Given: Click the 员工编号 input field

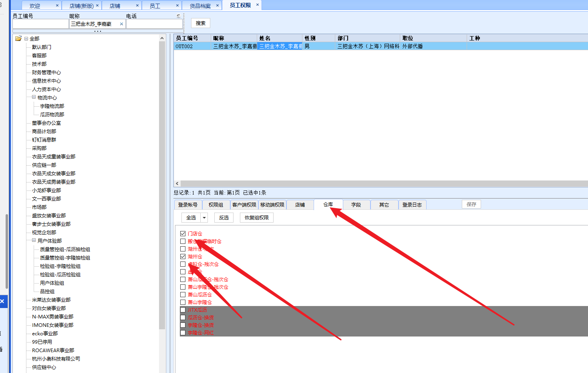Looking at the screenshot, I should 40,24.
